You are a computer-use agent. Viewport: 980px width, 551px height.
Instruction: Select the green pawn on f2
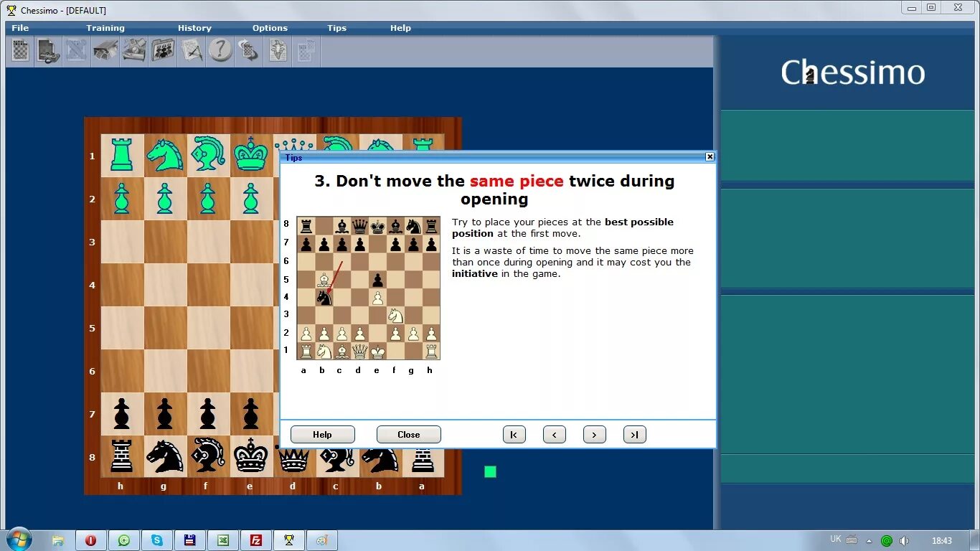pos(208,198)
